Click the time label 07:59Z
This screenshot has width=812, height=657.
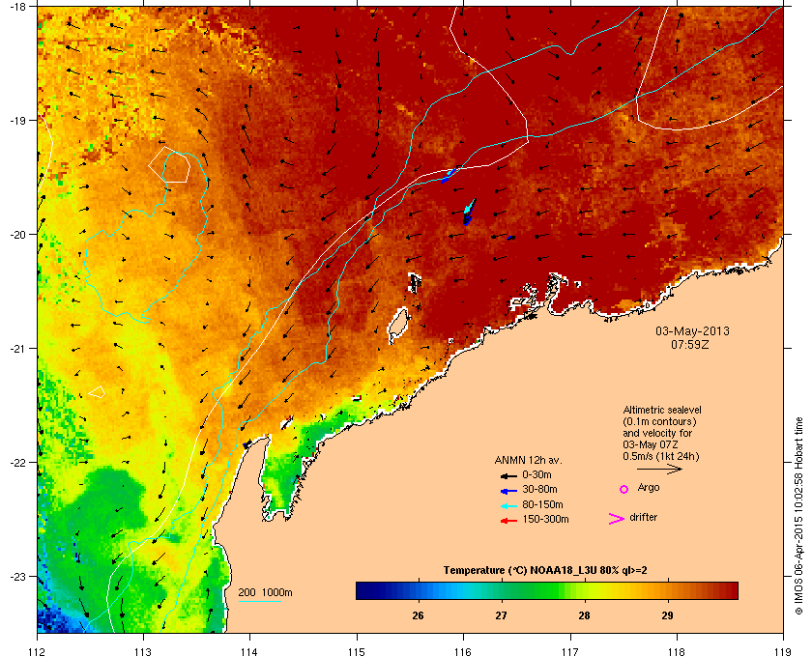690,344
